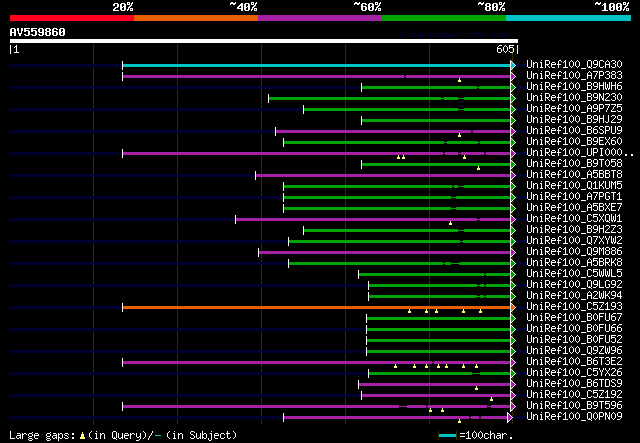The image size is (640, 443).
Task: Click the 605 query end position label
Action: (505, 49)
